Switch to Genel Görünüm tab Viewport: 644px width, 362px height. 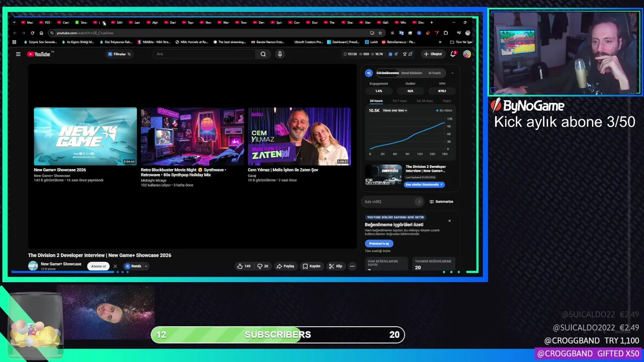click(x=412, y=73)
